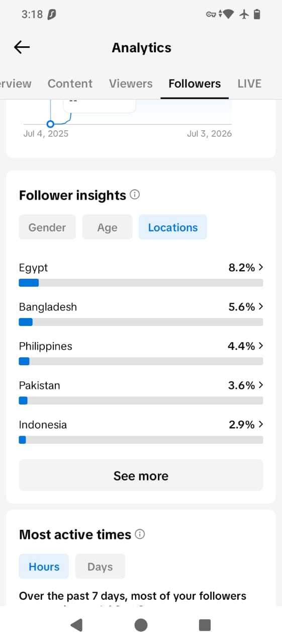The image size is (282, 644).
Task: Tap the Android back navigation triangle
Action: click(76, 625)
